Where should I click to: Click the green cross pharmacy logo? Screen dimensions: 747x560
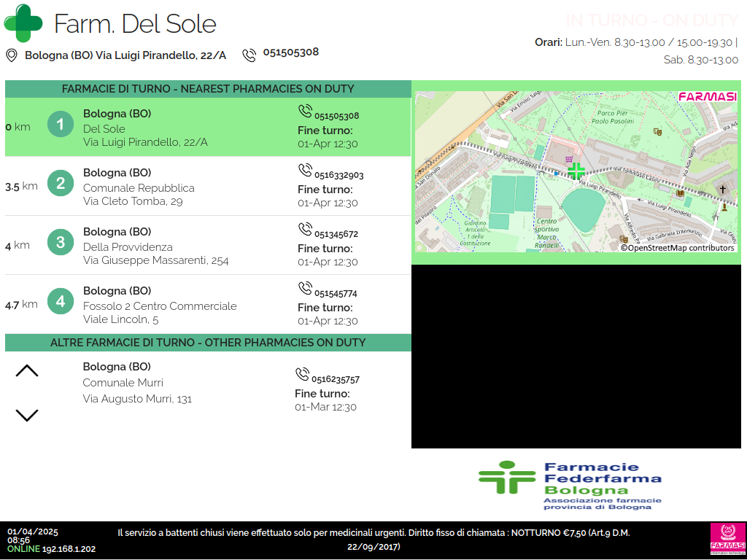[x=23, y=23]
